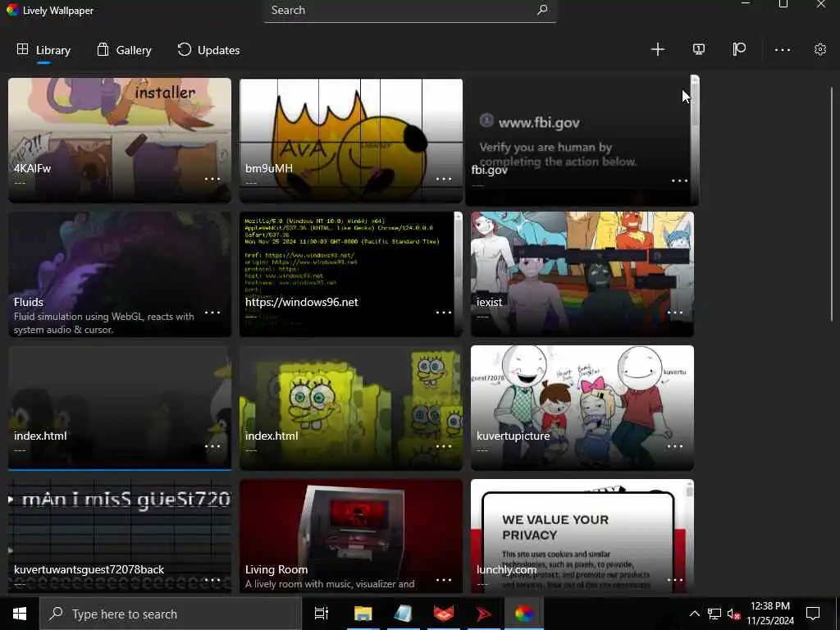Image resolution: width=840 pixels, height=630 pixels.
Task: Open the red arrow app in the taskbar
Action: (x=484, y=614)
